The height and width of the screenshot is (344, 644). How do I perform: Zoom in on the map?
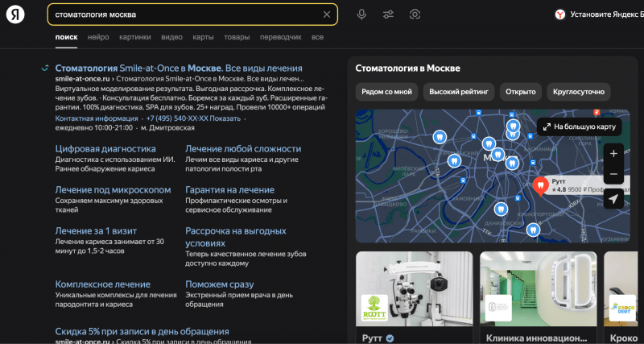[x=613, y=153]
